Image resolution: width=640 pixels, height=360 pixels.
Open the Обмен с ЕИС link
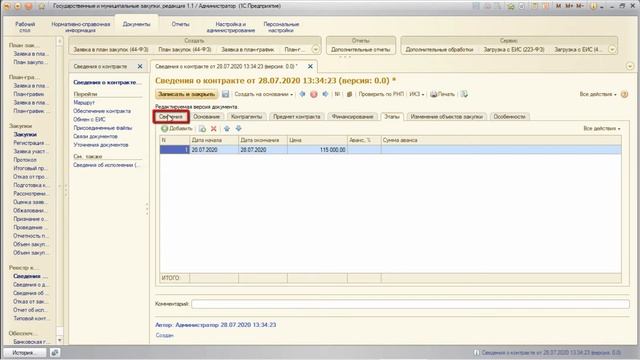pos(89,120)
